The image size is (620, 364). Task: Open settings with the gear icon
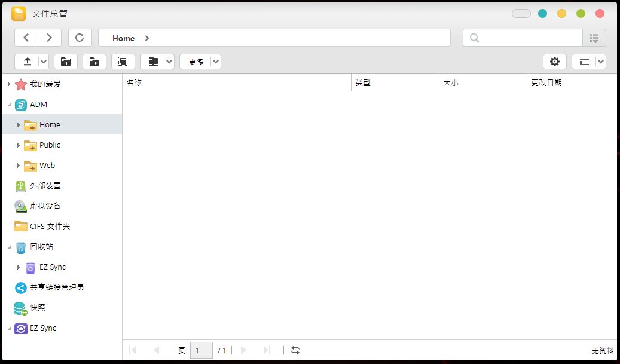tap(555, 62)
